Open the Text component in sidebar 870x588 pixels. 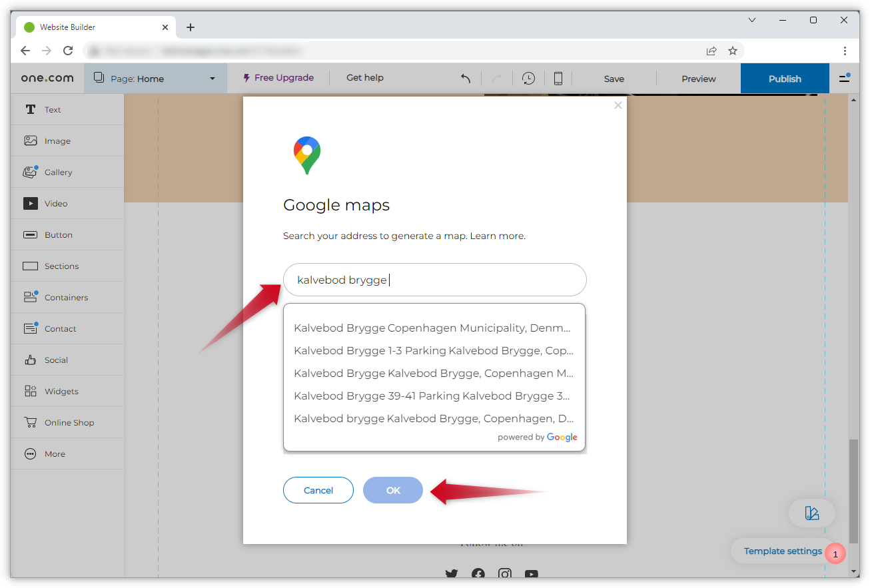(x=67, y=110)
